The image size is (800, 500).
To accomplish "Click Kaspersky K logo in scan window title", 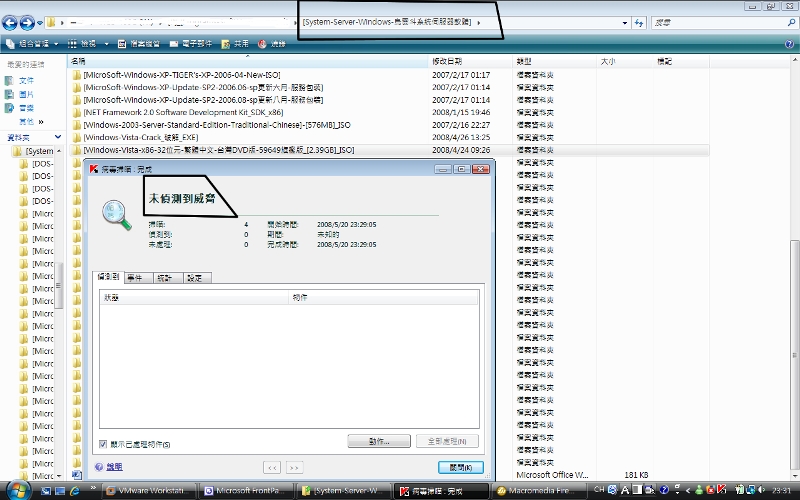I will pyautogui.click(x=94, y=169).
